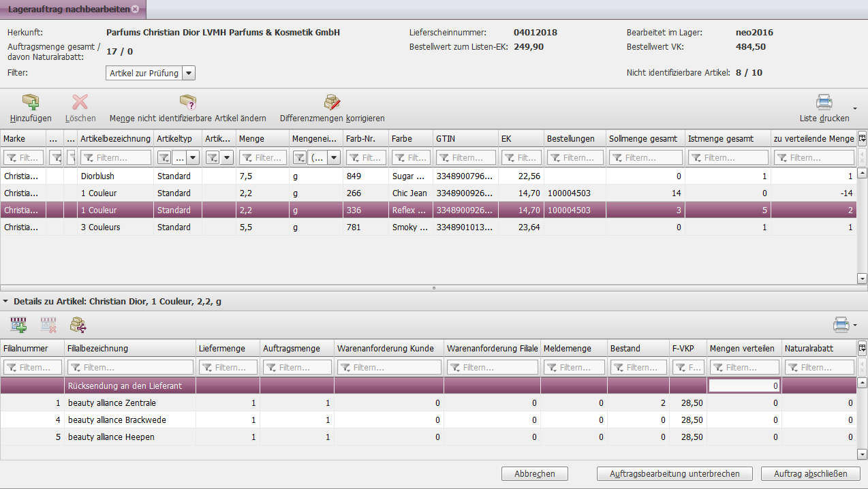
Task: Click Artikeltyp column filter funnel icon
Action: point(164,157)
